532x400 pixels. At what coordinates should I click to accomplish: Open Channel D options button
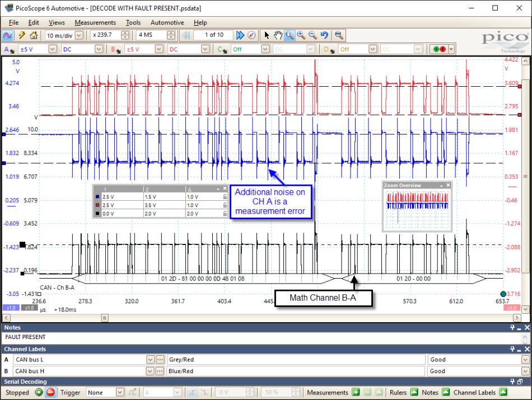[329, 49]
